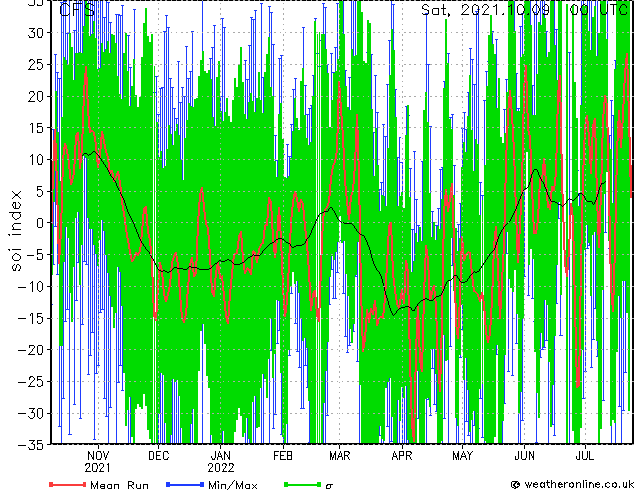Click the -5 y-axis value
Viewport: 634px width, 490px height.
point(36,255)
